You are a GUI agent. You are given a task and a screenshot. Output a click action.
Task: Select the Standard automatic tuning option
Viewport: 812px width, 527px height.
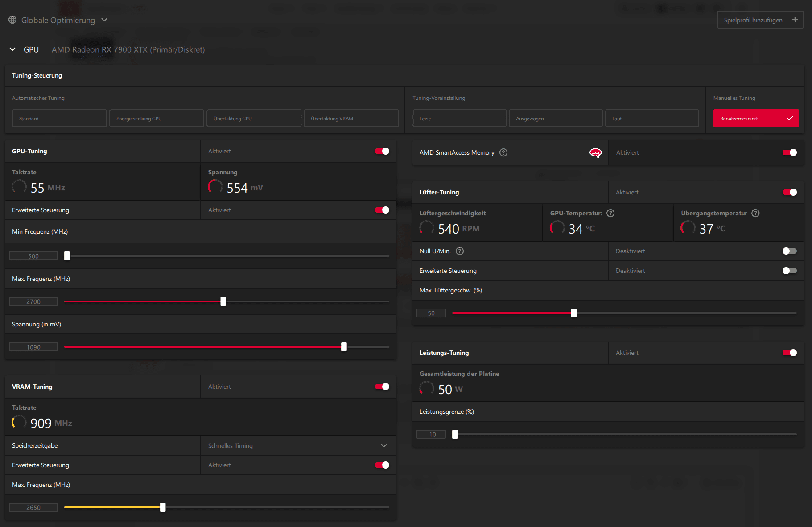(59, 119)
